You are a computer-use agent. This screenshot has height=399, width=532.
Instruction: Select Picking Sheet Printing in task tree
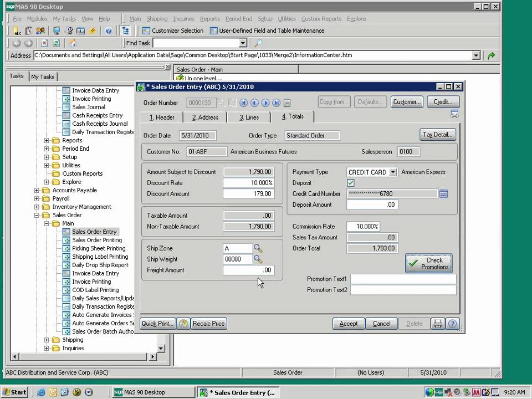click(99, 248)
